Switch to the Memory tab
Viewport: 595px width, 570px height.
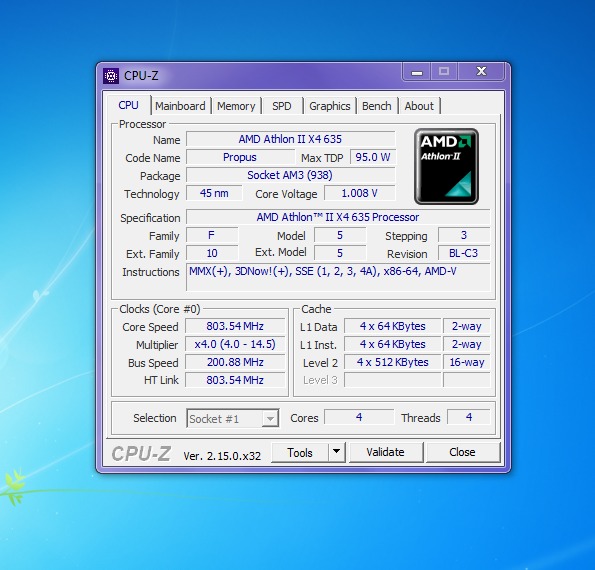point(236,106)
